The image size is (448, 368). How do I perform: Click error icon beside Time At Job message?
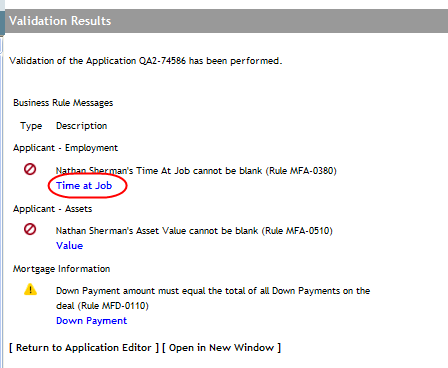30,169
